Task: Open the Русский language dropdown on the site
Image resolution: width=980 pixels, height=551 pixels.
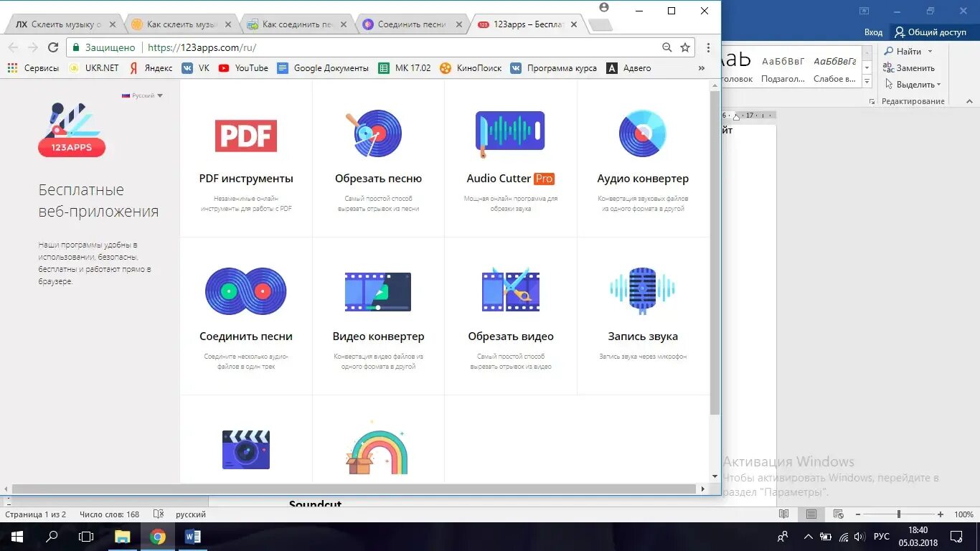Action: (x=142, y=95)
